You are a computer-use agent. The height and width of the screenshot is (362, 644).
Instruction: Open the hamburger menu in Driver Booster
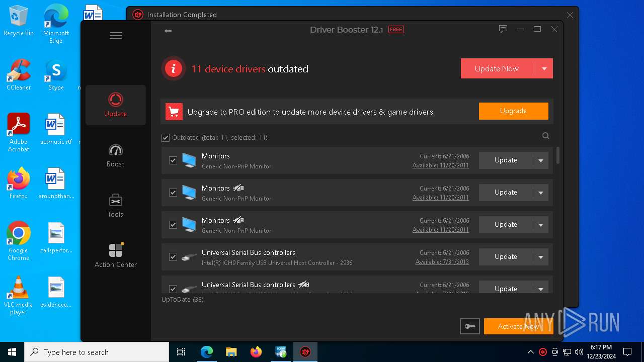coord(116,36)
